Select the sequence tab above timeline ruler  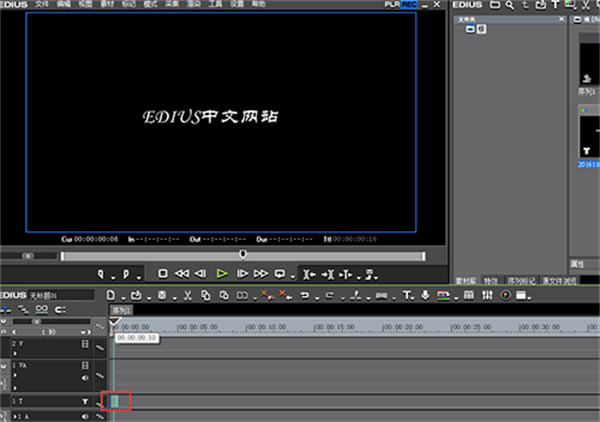(x=121, y=310)
